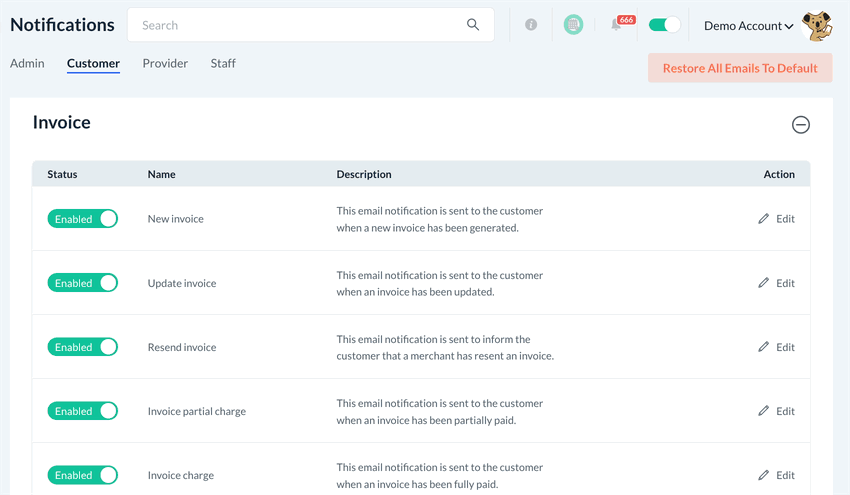Image resolution: width=850 pixels, height=495 pixels.
Task: Open the green calendar icon
Action: click(x=573, y=25)
